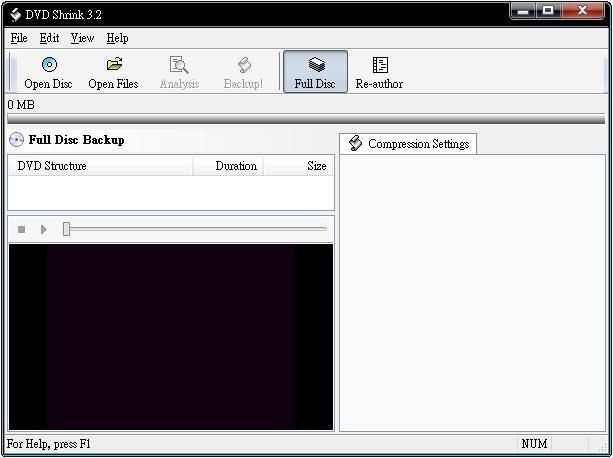Image resolution: width=613 pixels, height=458 pixels.
Task: Click the Analysis magnifier icon
Action: [179, 66]
